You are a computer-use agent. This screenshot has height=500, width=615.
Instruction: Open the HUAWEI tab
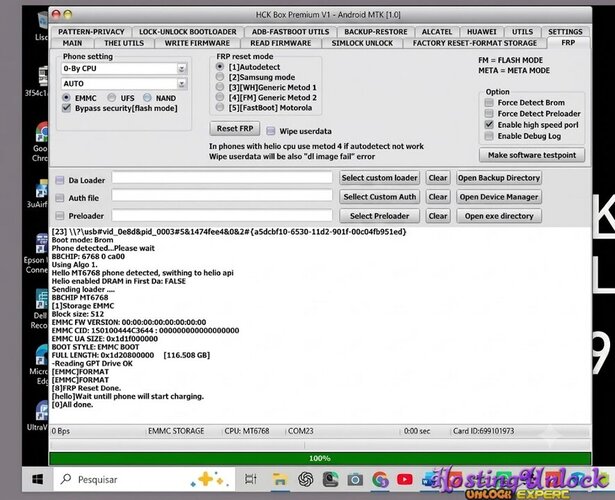pos(482,32)
